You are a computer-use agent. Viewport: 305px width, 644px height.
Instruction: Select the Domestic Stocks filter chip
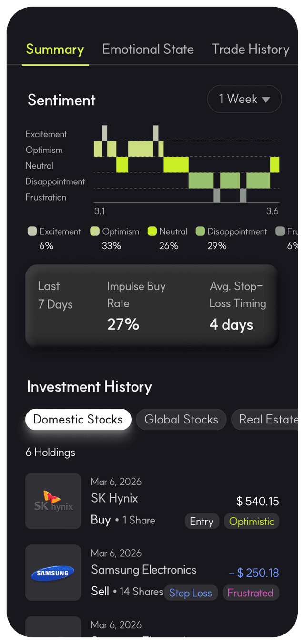(78, 420)
